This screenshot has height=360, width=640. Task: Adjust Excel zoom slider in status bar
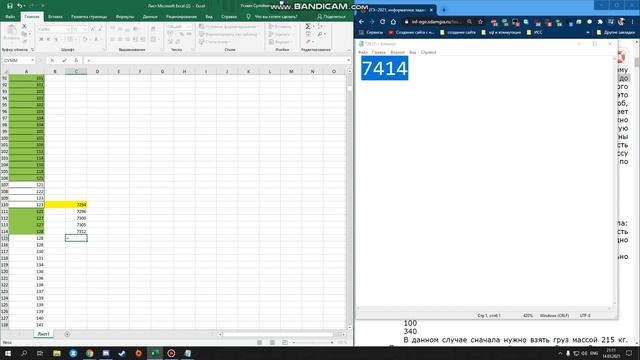point(313,342)
